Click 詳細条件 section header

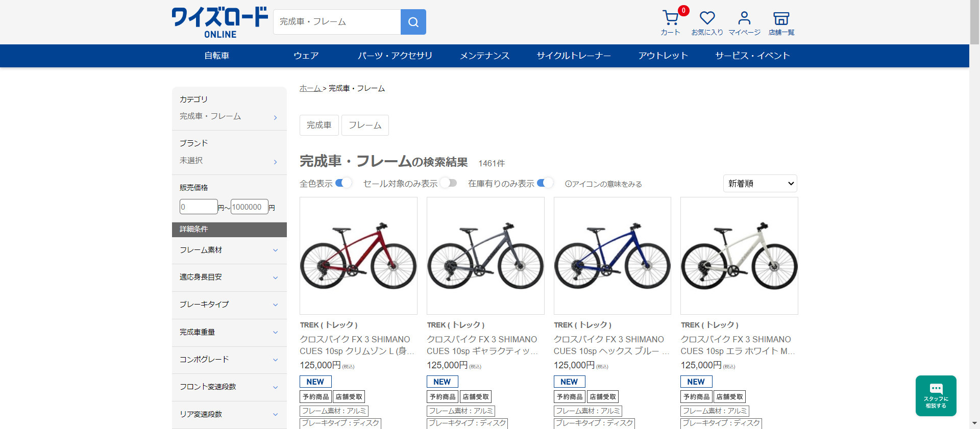[229, 230]
